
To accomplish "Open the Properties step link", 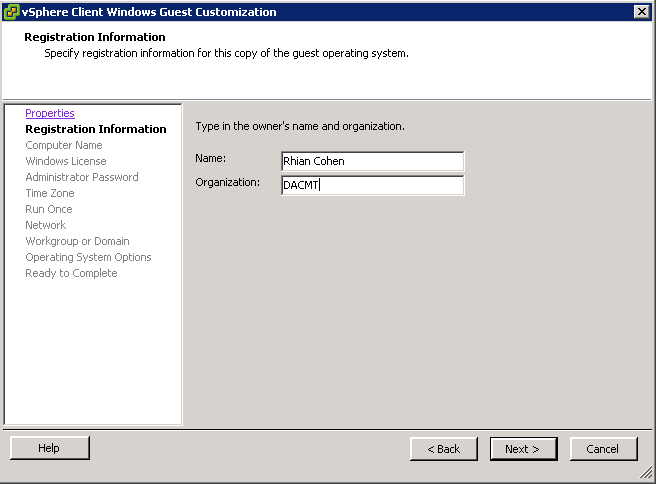I will (50, 113).
